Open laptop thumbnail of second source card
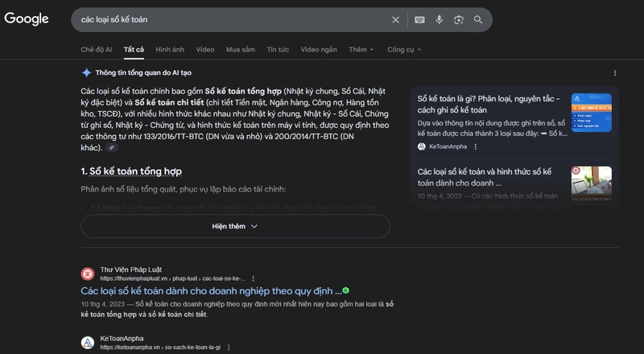 592,184
